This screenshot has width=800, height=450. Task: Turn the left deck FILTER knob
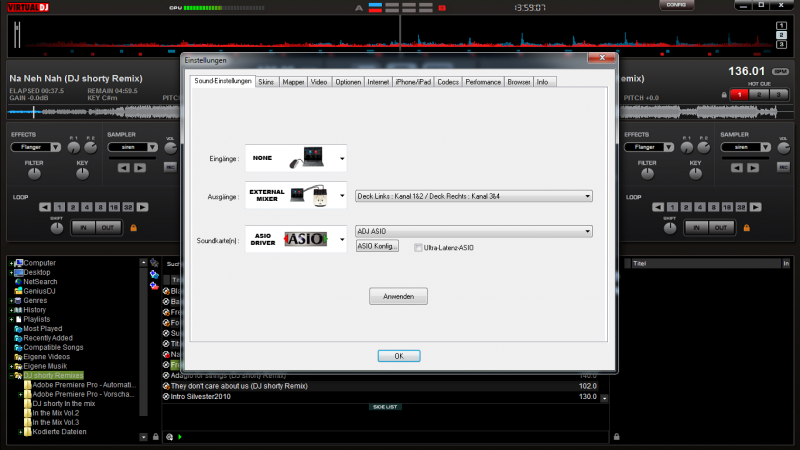pos(34,173)
